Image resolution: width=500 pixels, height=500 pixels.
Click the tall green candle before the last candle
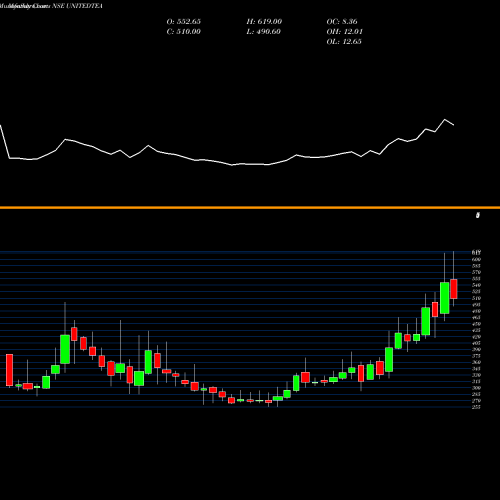coord(445,298)
